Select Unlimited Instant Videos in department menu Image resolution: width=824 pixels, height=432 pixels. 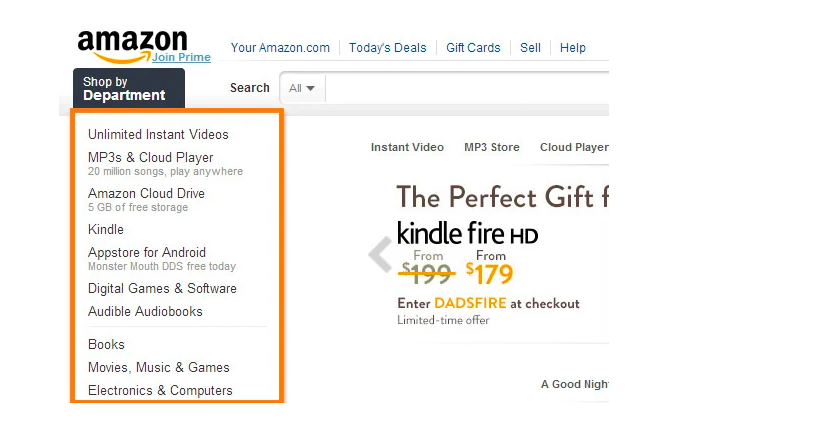[x=158, y=135]
